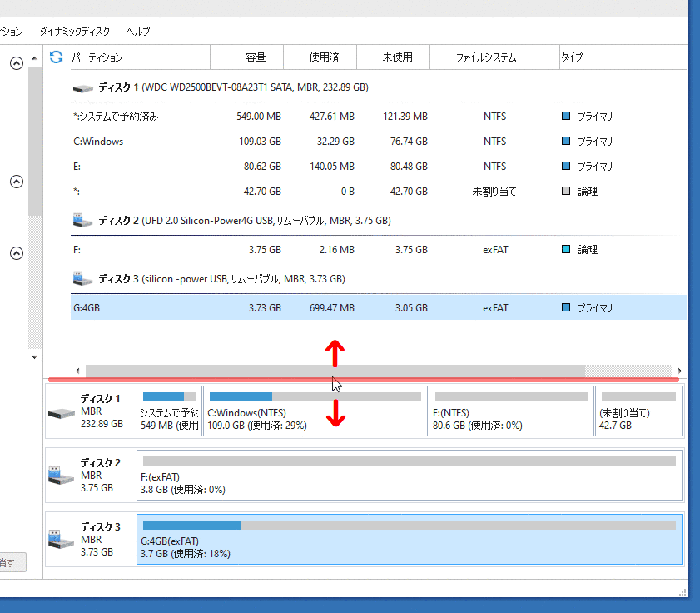Click the ディスク 1 hard drive icon in list
This screenshot has width=700, height=613.
(83, 87)
